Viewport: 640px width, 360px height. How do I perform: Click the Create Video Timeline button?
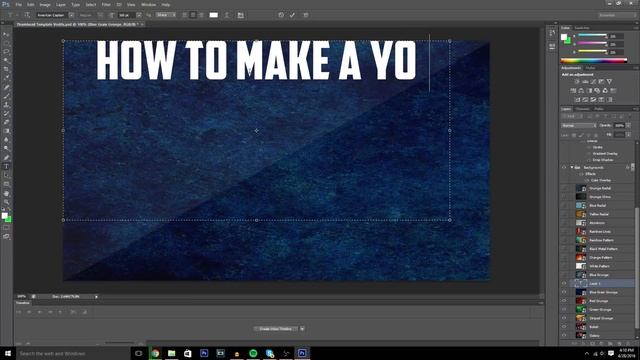coord(276,329)
